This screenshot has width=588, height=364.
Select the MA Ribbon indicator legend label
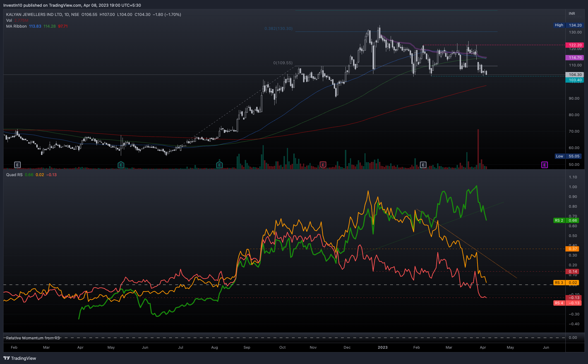[x=16, y=26]
